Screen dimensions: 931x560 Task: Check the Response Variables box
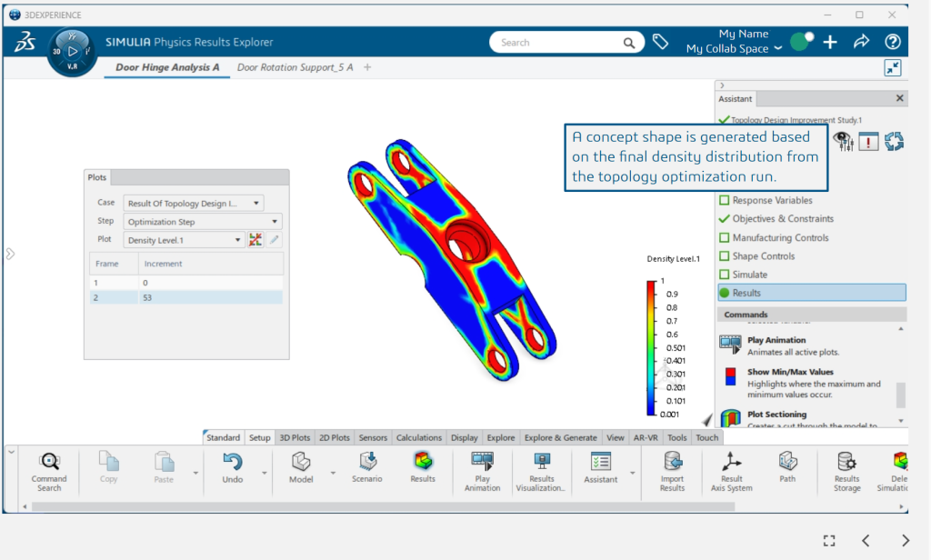pos(724,200)
